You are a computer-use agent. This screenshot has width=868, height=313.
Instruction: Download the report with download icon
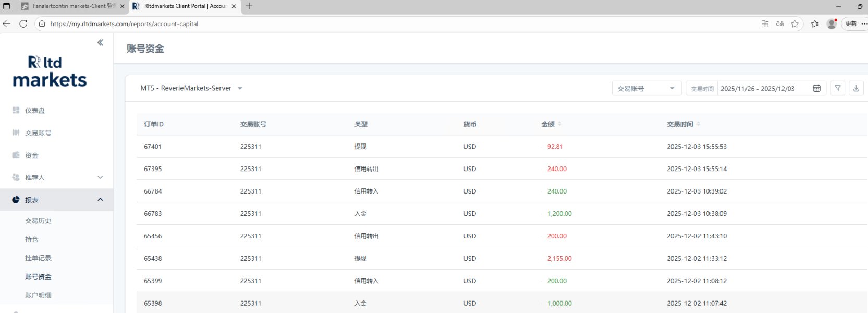click(x=856, y=88)
